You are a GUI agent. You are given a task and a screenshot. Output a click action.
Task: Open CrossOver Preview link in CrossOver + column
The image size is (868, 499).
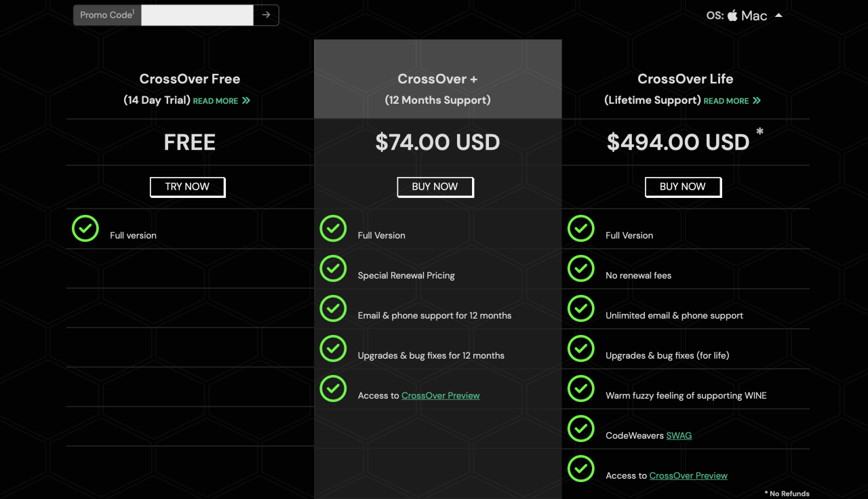point(440,395)
